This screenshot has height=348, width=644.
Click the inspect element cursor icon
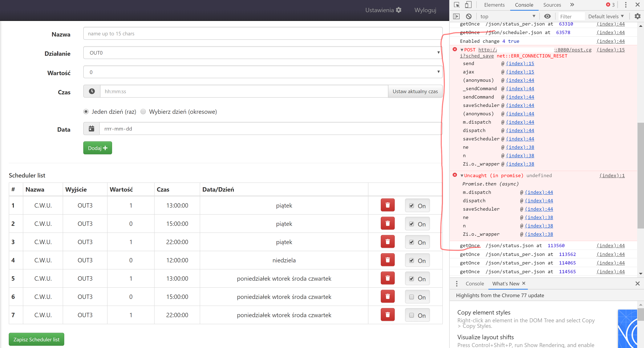point(457,5)
